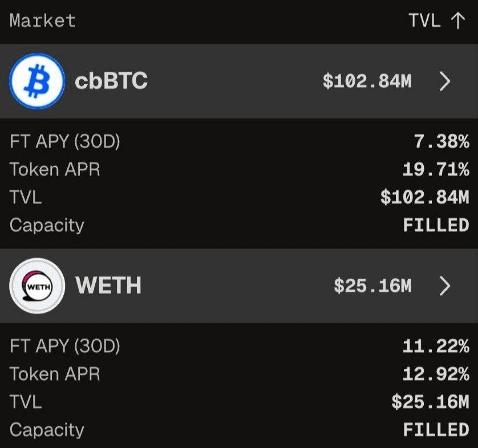Click the $25.16M header TVL value
478x448 pixels.
tap(372, 286)
